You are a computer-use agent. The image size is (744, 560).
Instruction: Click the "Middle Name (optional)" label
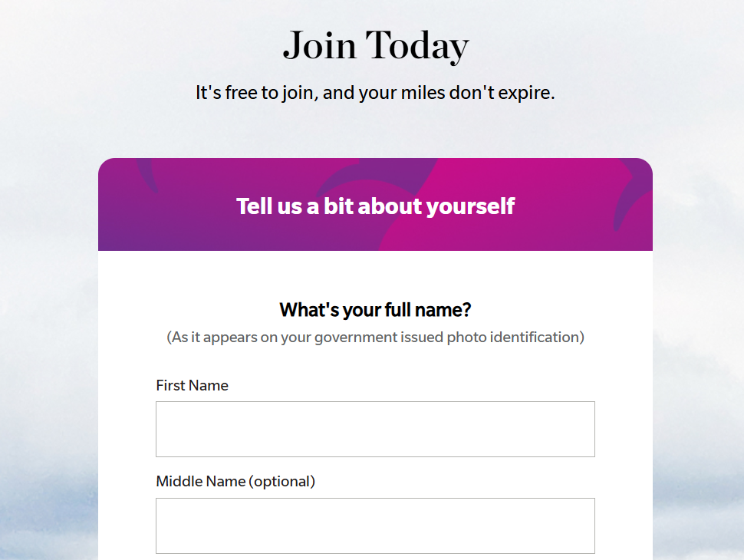point(235,481)
